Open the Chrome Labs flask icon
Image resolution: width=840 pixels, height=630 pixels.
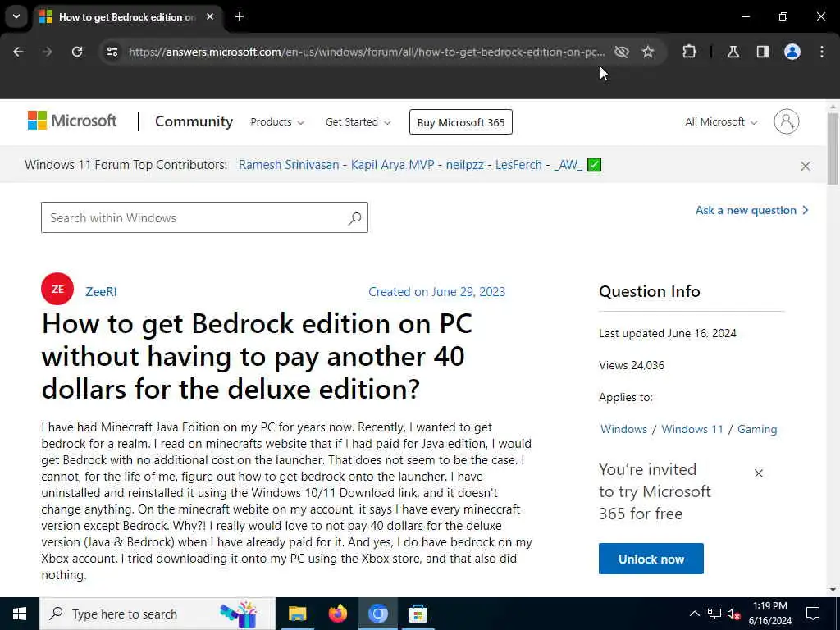tap(733, 52)
